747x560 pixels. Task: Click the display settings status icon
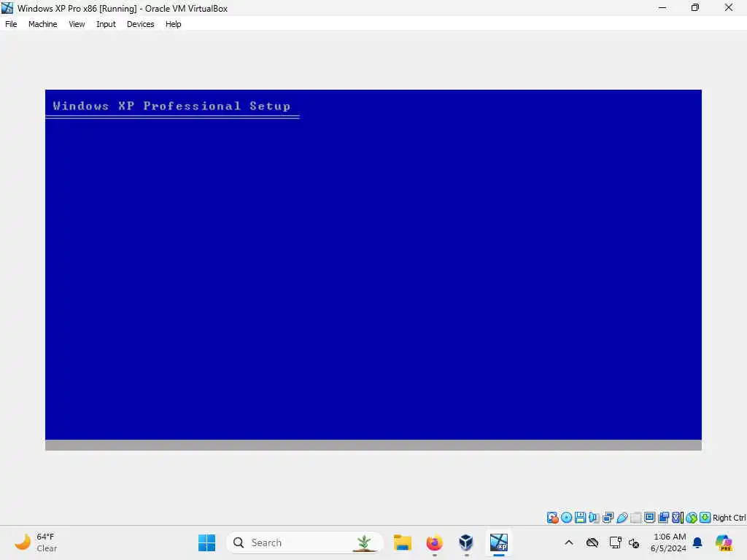(x=649, y=518)
